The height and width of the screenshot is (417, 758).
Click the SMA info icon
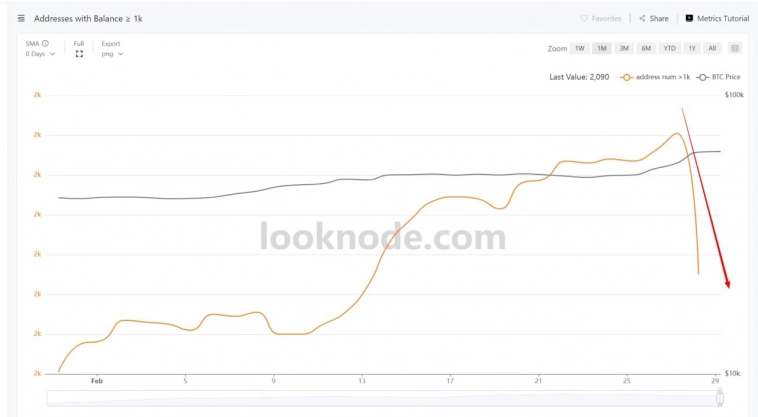(46, 43)
